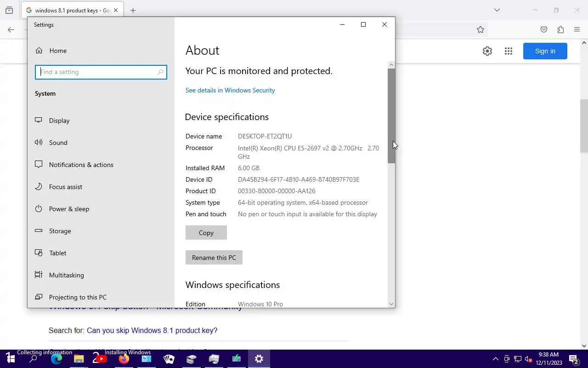Open the taskbar clock and date
Viewport: 588px width, 368px height.
point(549,359)
